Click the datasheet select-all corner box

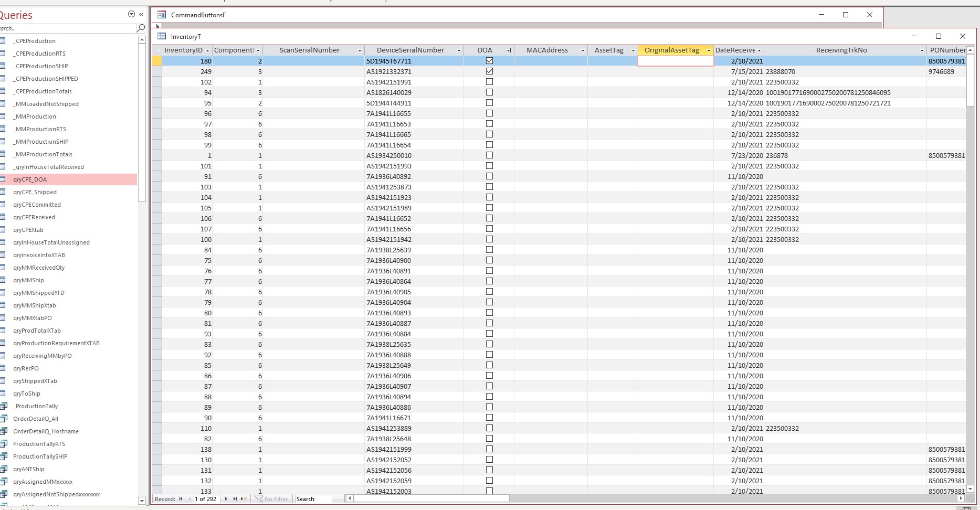coord(157,50)
